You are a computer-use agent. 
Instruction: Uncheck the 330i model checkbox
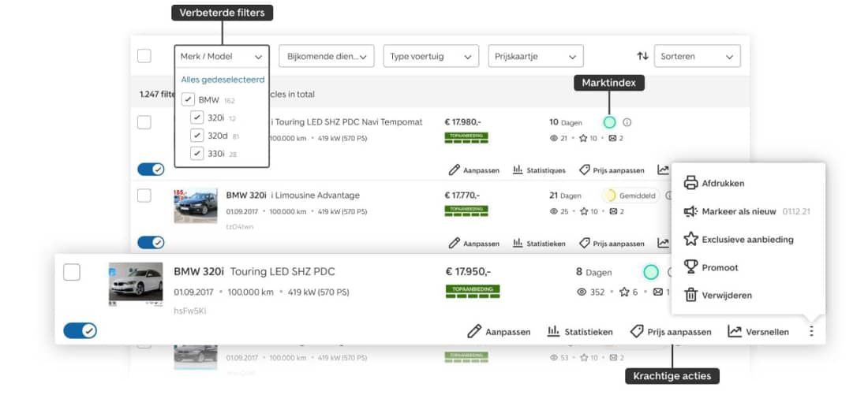[197, 153]
